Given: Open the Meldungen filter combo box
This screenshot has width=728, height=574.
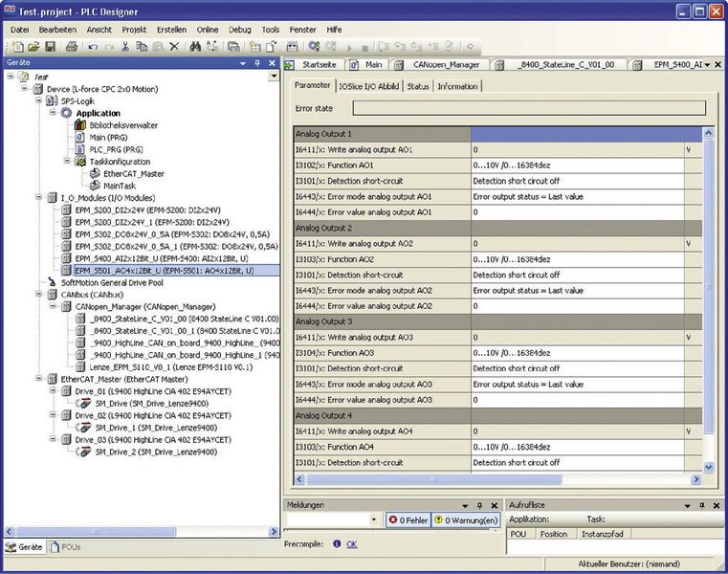Looking at the screenshot, I should [x=374, y=519].
